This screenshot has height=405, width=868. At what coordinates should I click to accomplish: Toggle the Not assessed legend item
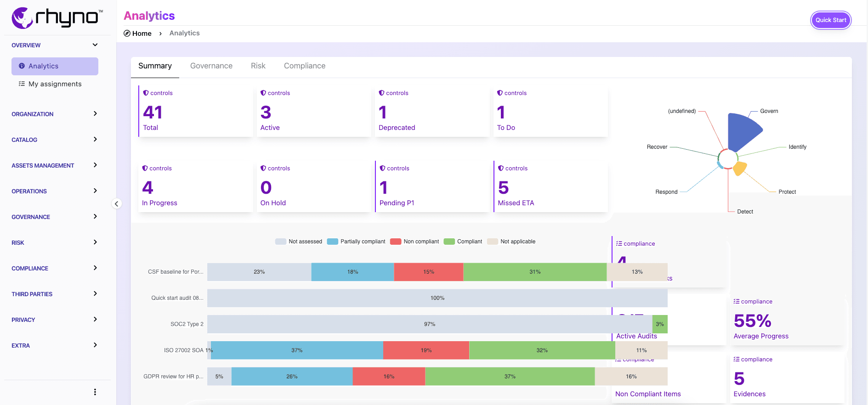pyautogui.click(x=299, y=242)
